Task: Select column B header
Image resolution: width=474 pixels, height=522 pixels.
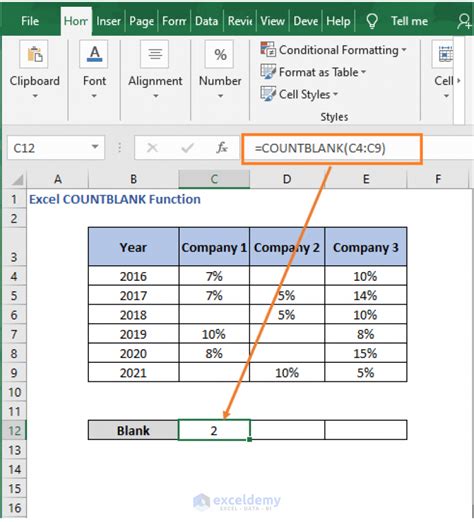Action: (x=133, y=179)
